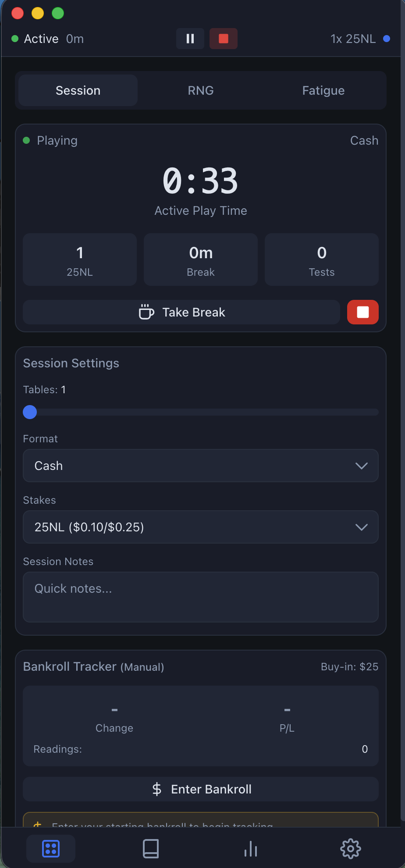Stop the session using the top bar icon
Image resolution: width=405 pixels, height=868 pixels.
click(223, 39)
